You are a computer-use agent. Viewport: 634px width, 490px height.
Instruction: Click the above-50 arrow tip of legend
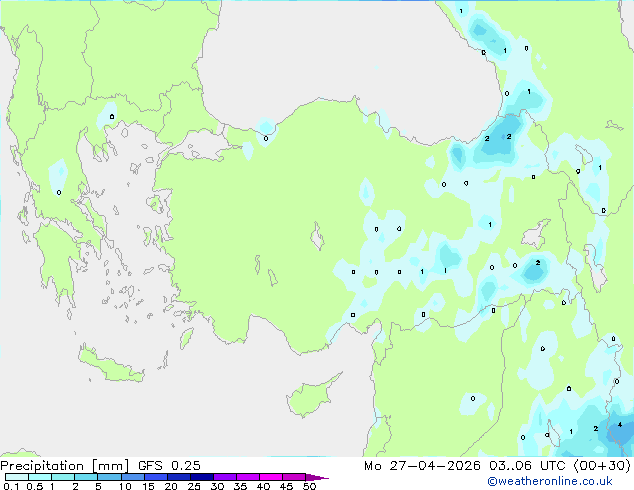(x=317, y=477)
